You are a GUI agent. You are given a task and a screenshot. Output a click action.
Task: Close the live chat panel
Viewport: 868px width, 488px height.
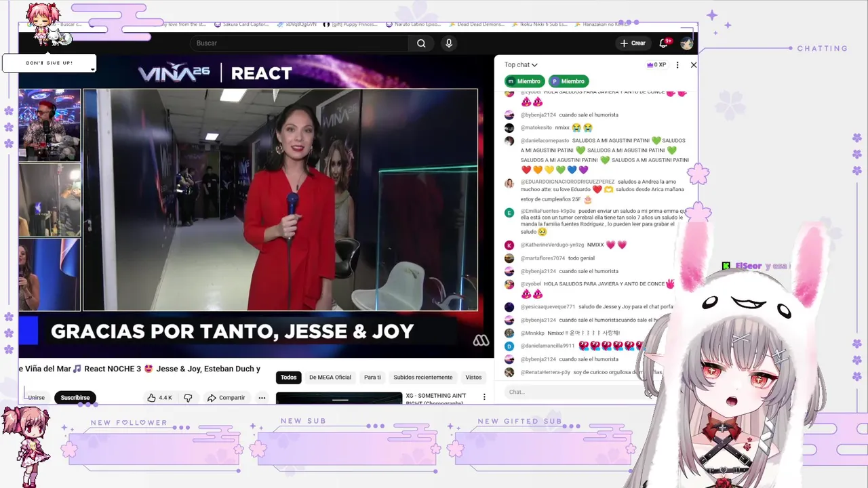[x=693, y=65]
